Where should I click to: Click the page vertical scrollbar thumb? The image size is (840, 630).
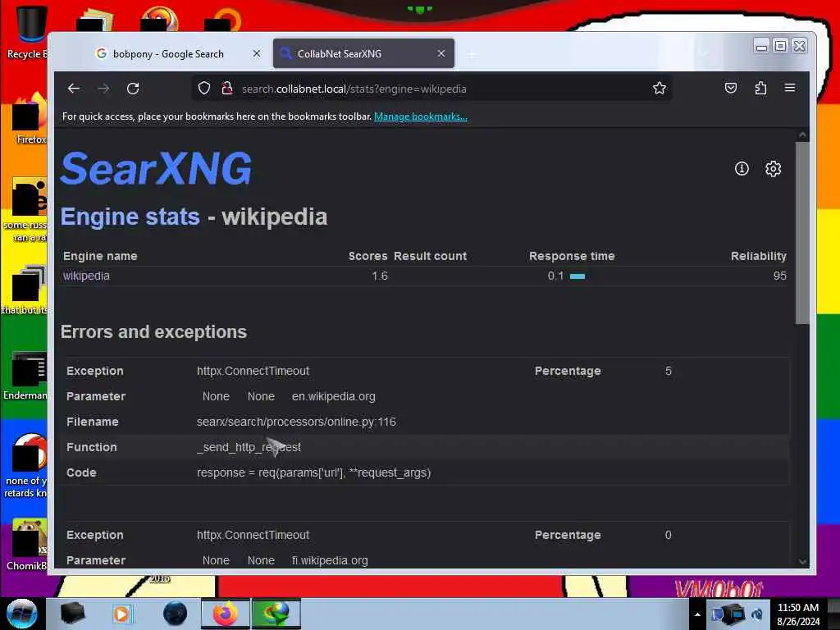(x=802, y=232)
